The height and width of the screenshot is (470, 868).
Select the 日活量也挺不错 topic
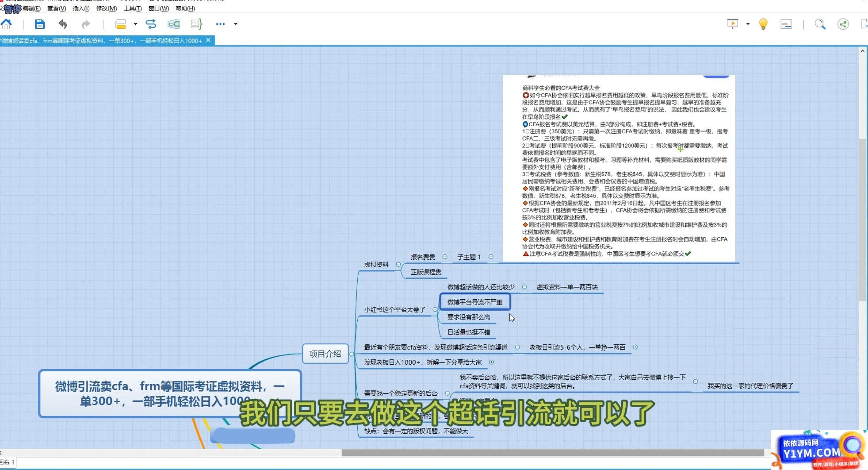click(x=469, y=332)
